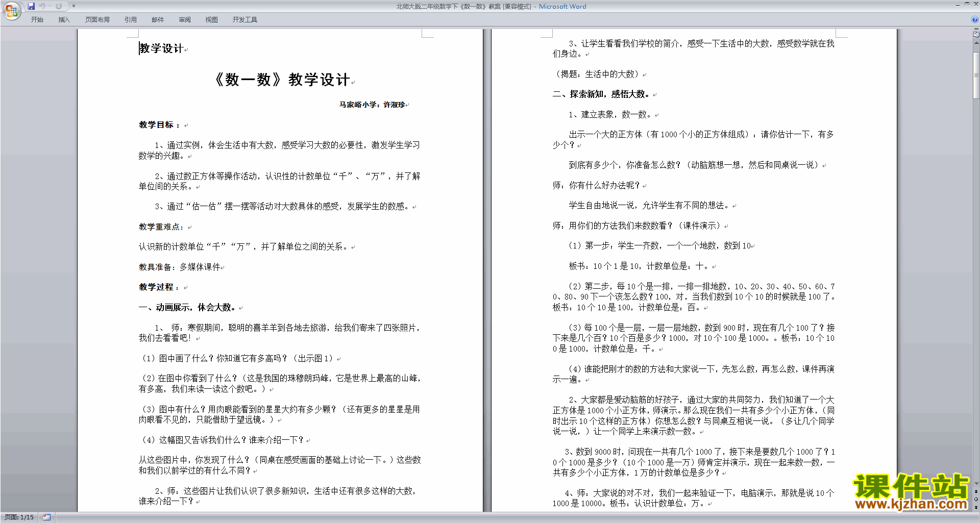Click the macro recording icon in the status bar
980x523 pixels.
coord(47,517)
